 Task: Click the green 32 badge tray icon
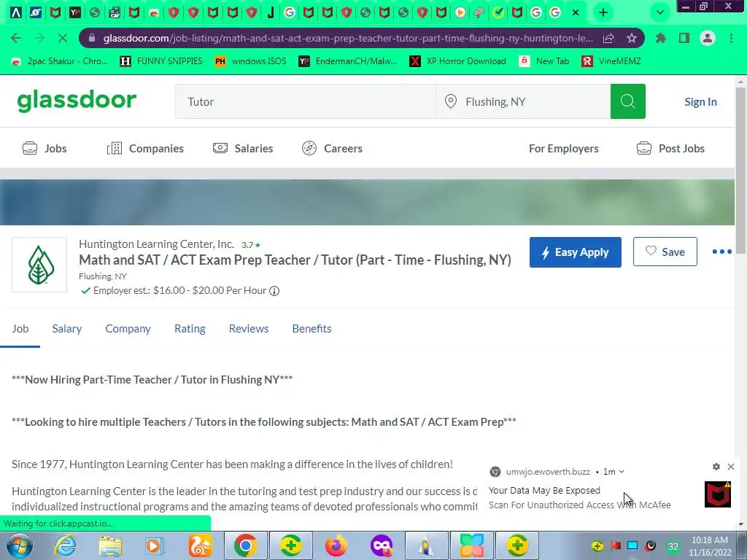coord(673,546)
